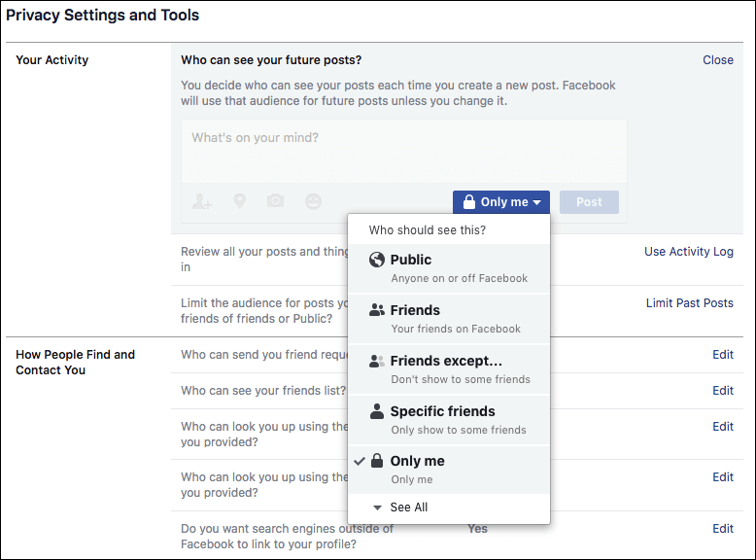
Task: Click the location pin icon in composer
Action: pos(240,201)
